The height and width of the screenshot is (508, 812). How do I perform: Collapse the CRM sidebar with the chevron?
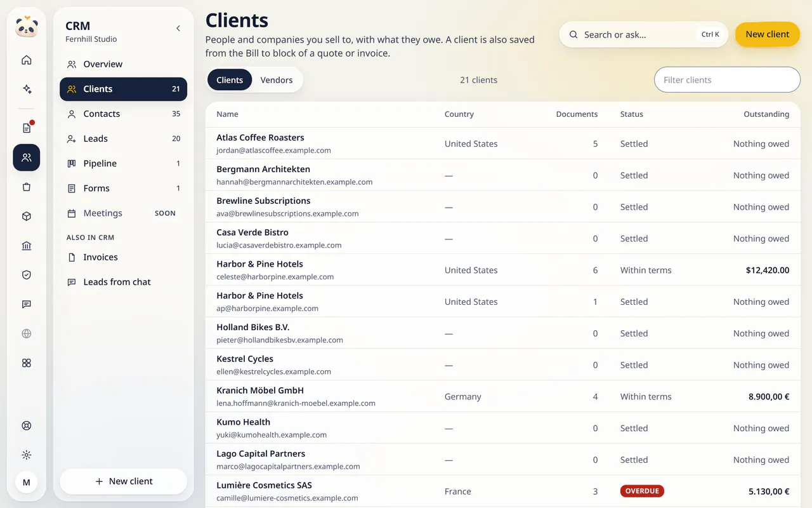[x=178, y=29]
